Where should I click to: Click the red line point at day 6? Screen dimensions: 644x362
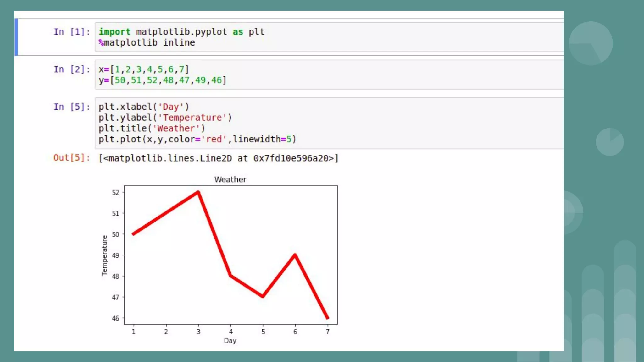[x=295, y=255]
